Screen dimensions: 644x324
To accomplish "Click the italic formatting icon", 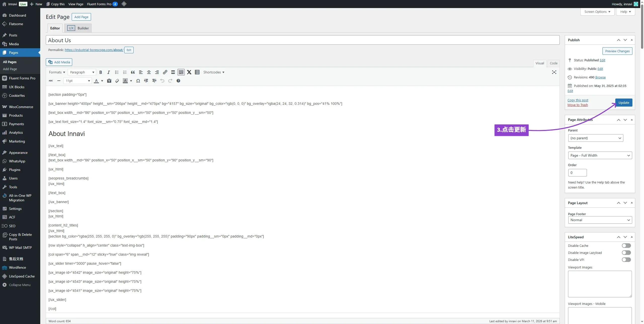I will (109, 72).
